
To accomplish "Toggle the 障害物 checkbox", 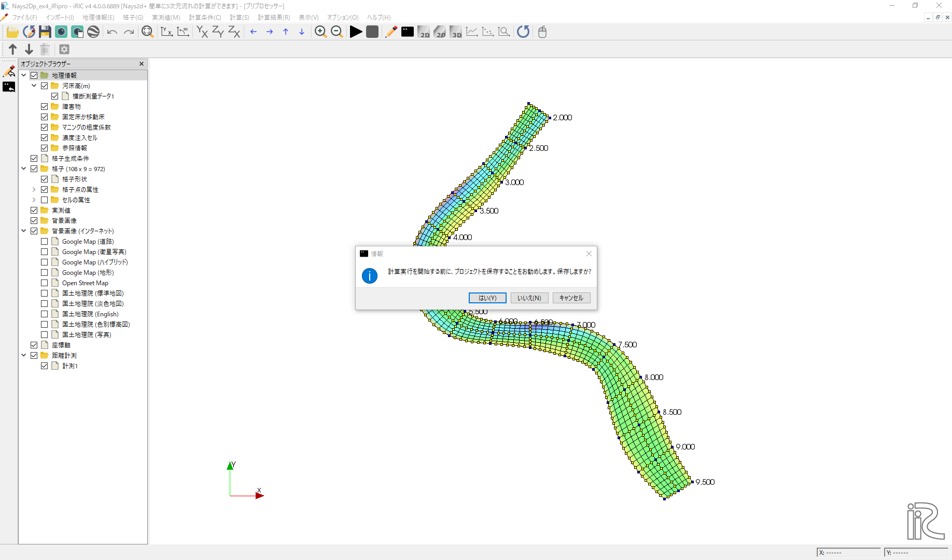I will click(x=45, y=107).
